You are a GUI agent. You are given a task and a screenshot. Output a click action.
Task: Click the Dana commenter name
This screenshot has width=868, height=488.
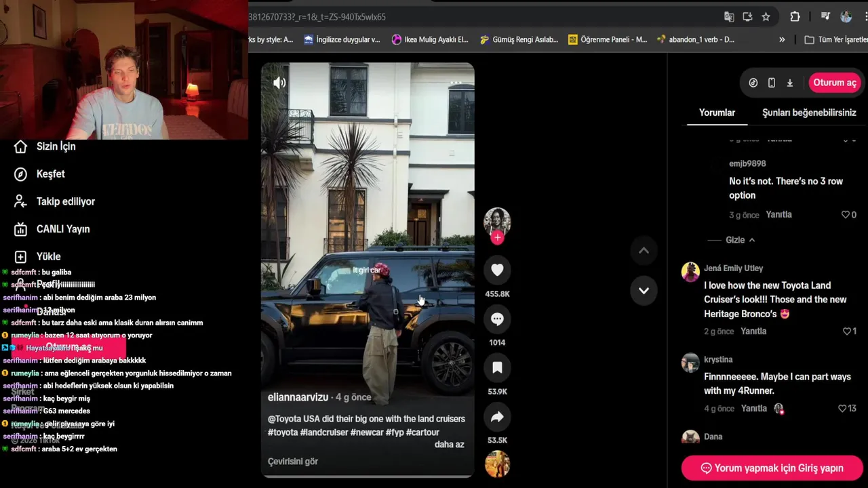[x=713, y=437]
